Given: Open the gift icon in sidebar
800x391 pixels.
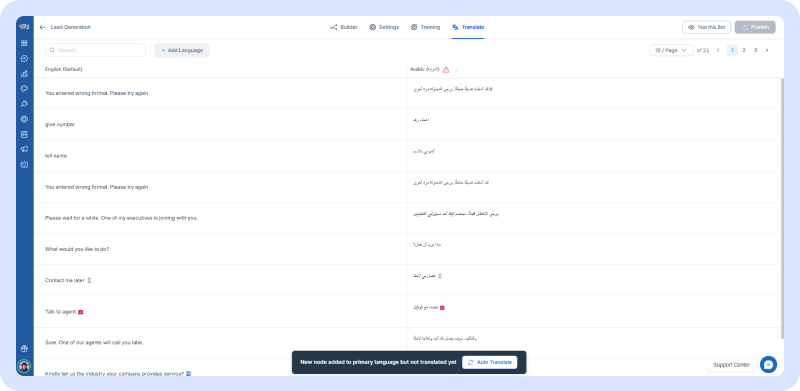Looking at the screenshot, I should [x=24, y=349].
